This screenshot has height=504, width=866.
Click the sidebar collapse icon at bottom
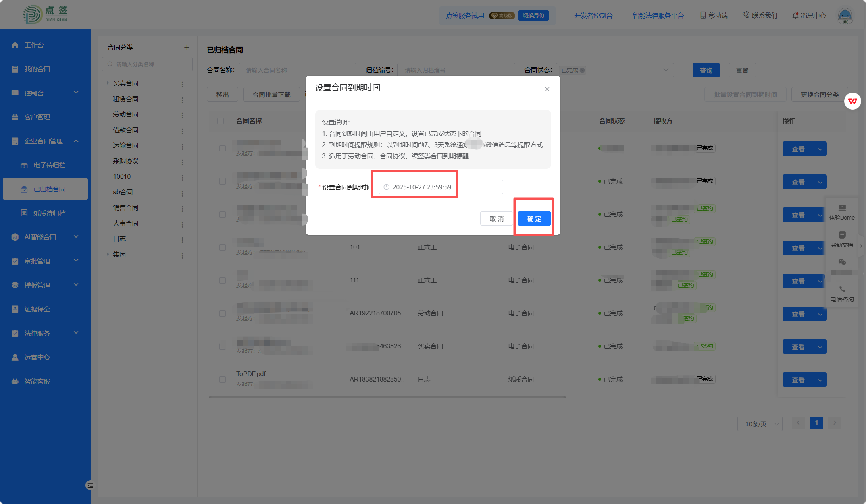[90, 485]
